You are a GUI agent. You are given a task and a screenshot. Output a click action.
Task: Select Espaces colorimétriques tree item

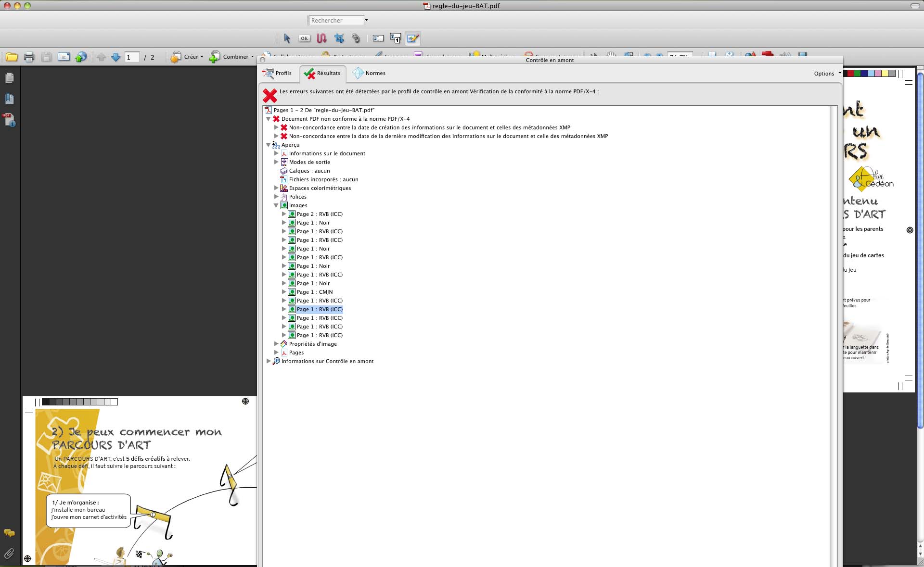[x=320, y=188]
